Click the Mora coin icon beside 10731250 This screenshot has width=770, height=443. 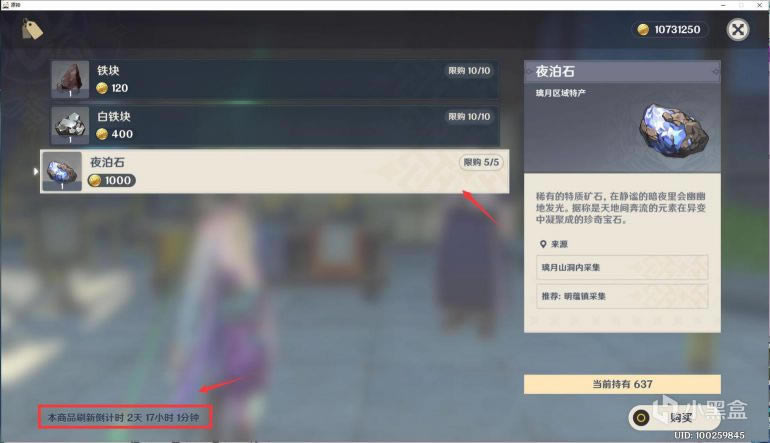click(x=642, y=30)
